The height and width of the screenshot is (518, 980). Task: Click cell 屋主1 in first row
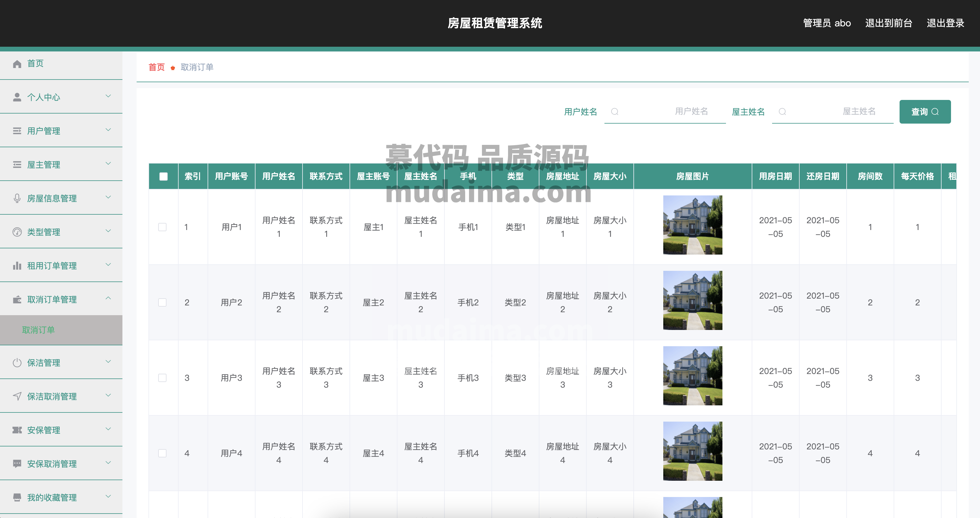pyautogui.click(x=373, y=227)
